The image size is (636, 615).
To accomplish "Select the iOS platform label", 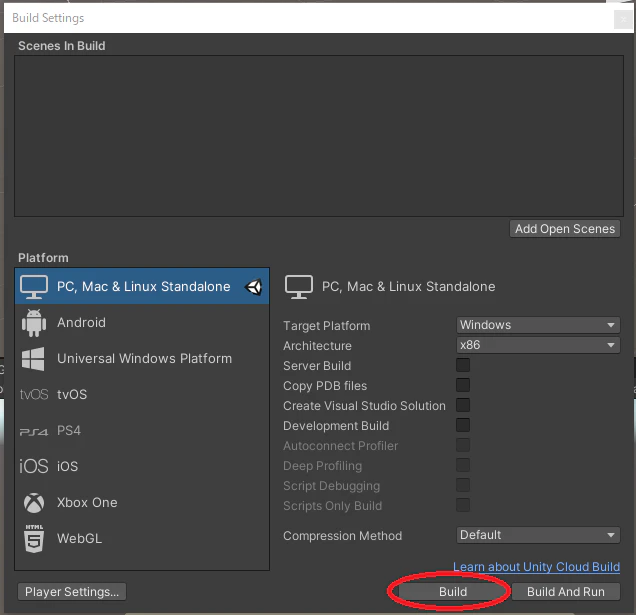I will pyautogui.click(x=67, y=466).
